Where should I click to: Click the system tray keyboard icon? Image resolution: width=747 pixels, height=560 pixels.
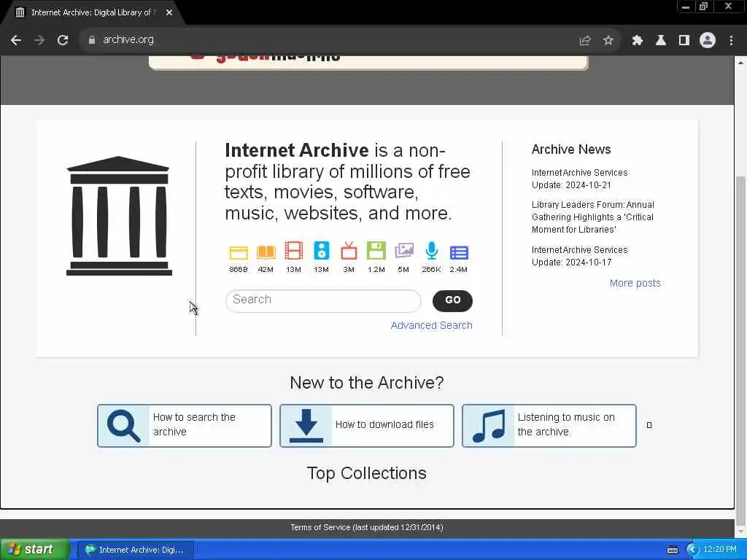(x=672, y=550)
